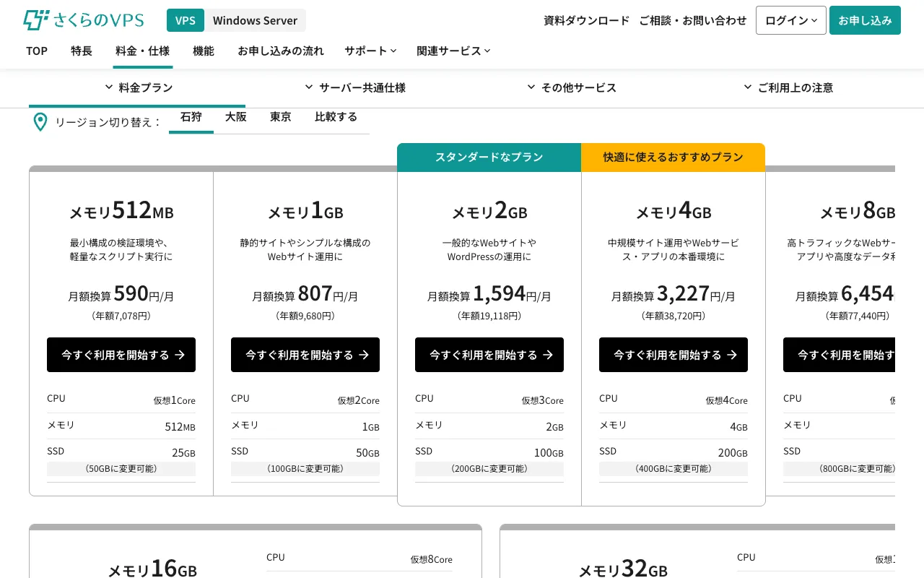Click the (50GBに変更可能) note

click(121, 469)
